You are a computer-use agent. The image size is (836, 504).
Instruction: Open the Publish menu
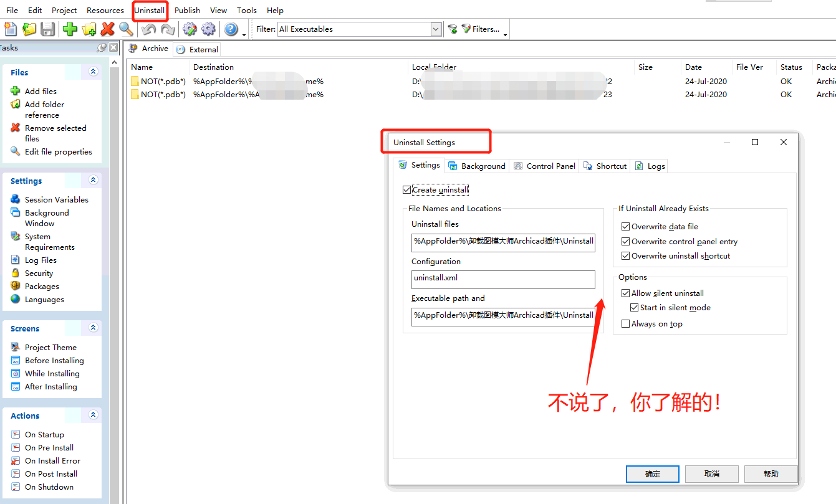[187, 10]
